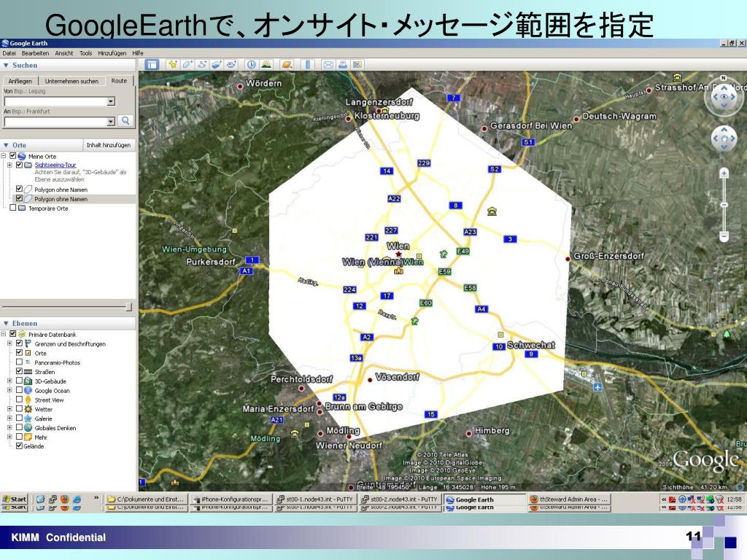Collapse the Primäre Datenbank tree node

click(4, 334)
